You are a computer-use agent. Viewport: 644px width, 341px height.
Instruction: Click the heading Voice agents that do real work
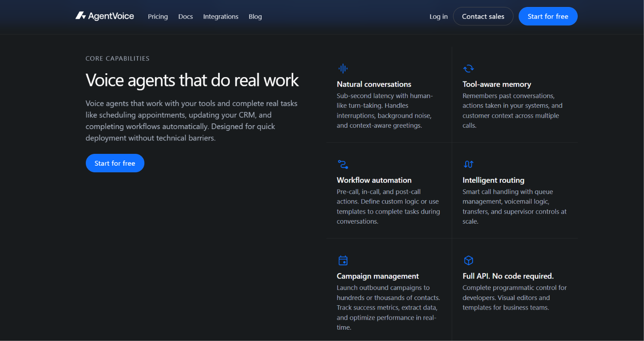(192, 80)
